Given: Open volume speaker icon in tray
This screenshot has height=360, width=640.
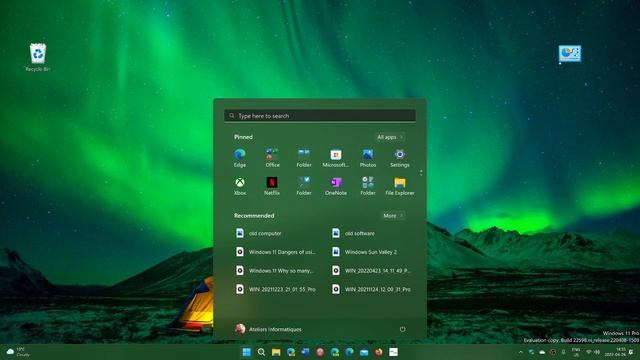Looking at the screenshot, I should (x=597, y=352).
